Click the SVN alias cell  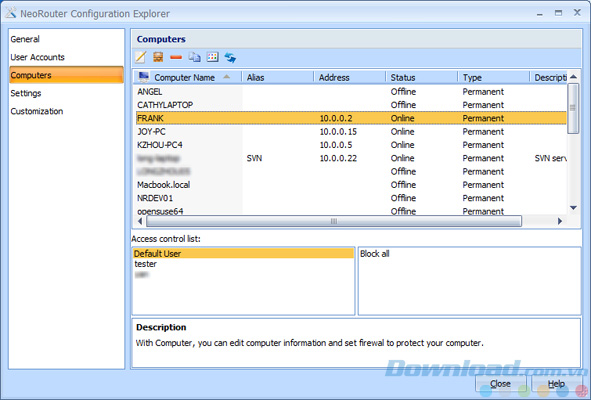tap(254, 158)
